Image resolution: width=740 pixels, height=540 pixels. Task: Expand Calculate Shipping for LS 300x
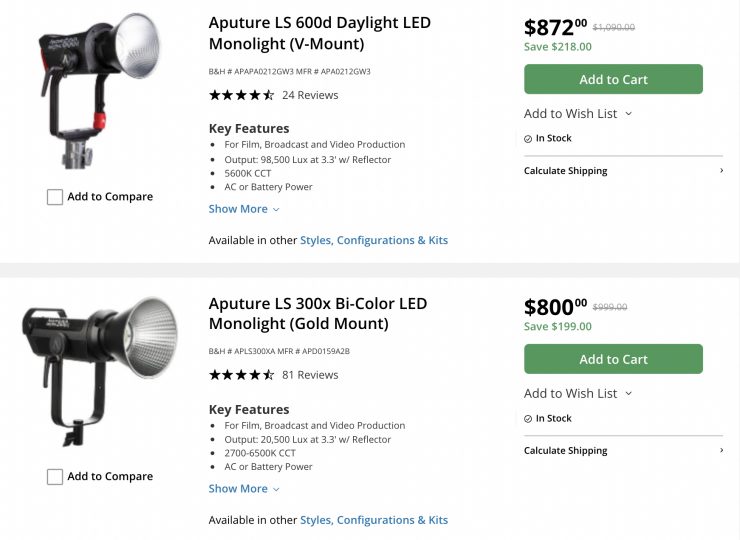pos(623,451)
